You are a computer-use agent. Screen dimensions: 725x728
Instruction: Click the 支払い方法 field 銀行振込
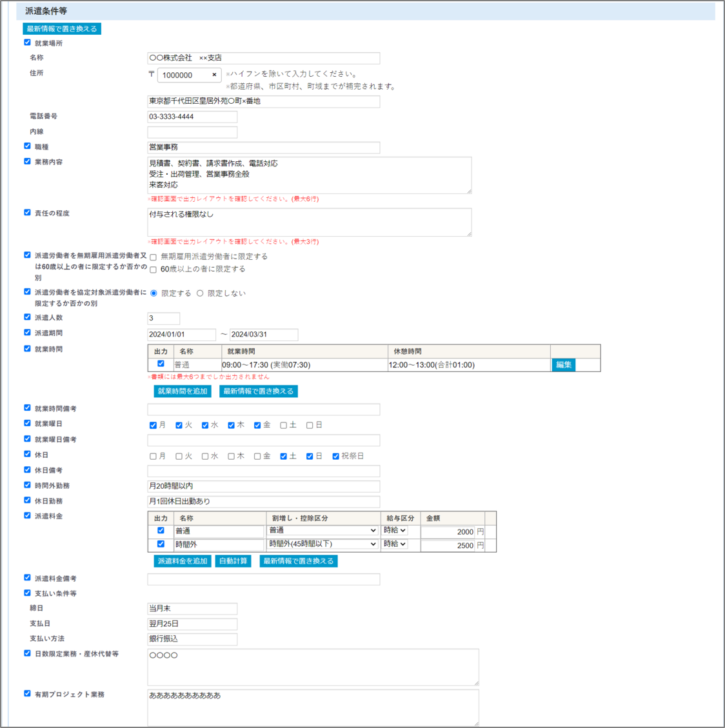coord(192,639)
